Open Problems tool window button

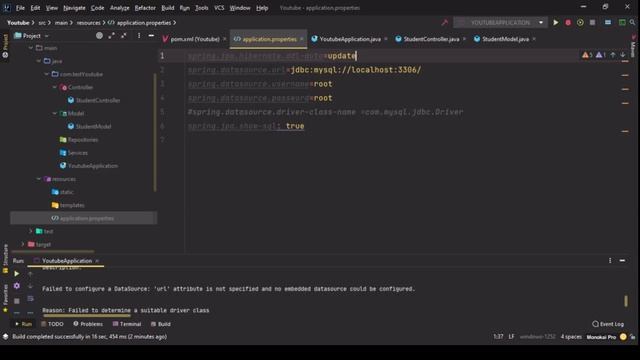click(x=88, y=324)
